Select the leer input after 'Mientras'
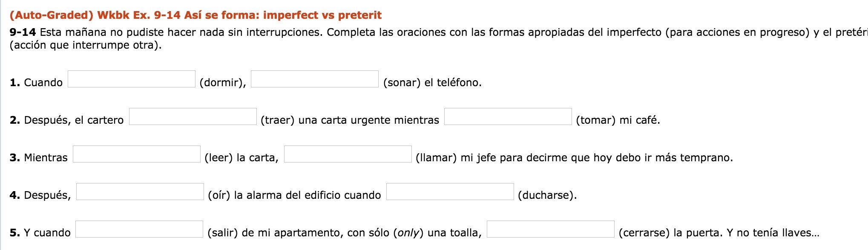This screenshot has width=868, height=250. (x=137, y=154)
